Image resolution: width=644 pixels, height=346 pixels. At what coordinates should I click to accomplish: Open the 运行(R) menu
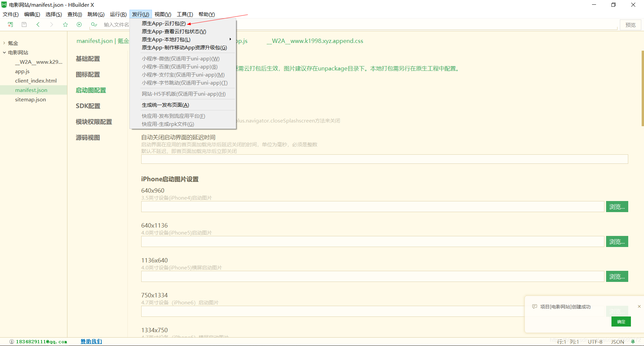click(x=118, y=14)
